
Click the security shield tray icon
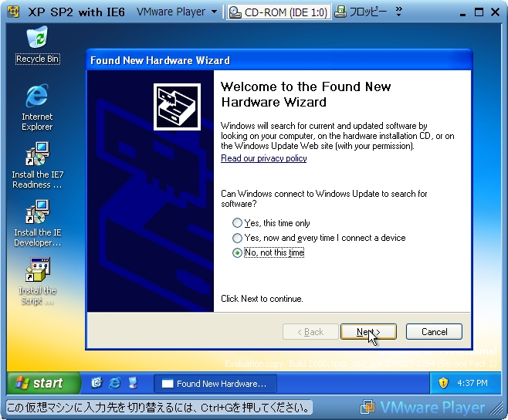pyautogui.click(x=443, y=383)
